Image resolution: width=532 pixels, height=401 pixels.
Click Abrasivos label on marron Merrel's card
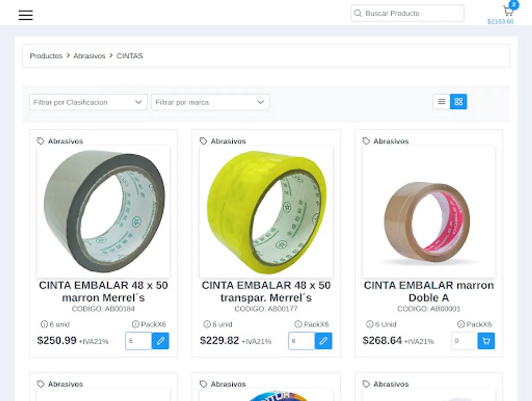tap(65, 141)
